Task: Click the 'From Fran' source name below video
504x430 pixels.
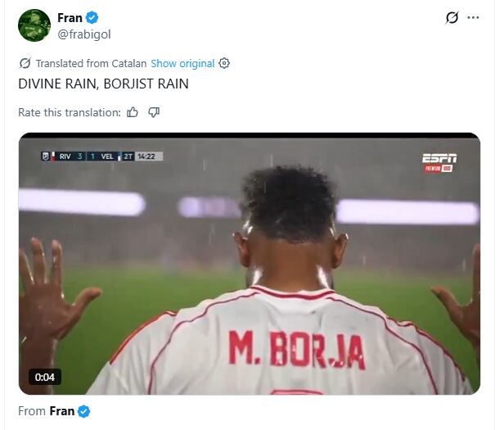Action: coord(61,411)
